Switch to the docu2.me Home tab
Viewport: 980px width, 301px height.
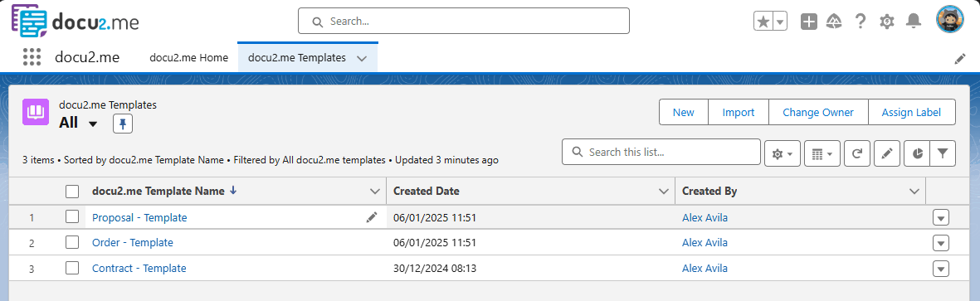point(188,57)
